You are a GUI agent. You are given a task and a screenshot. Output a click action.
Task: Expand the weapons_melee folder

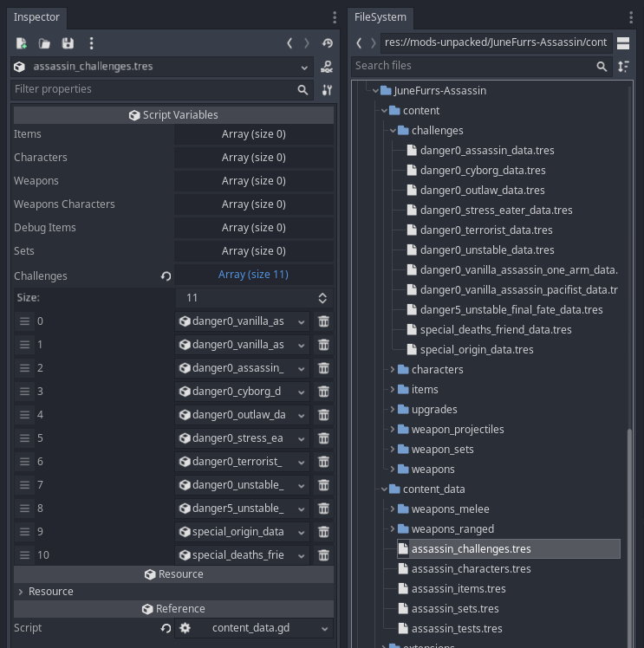click(393, 509)
